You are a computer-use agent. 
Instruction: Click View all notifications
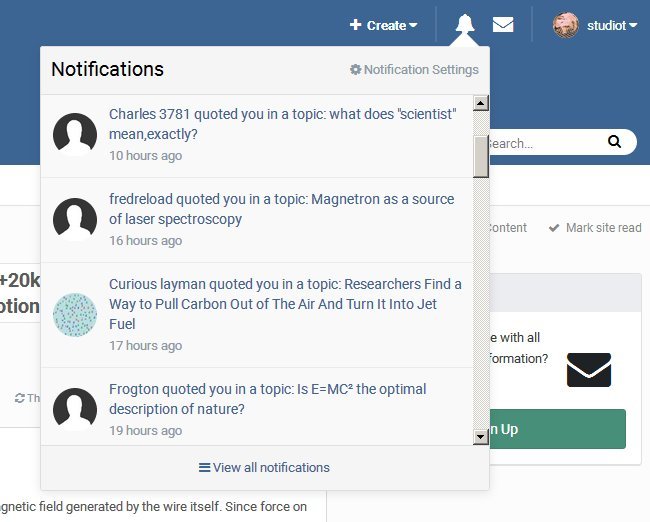(x=264, y=468)
